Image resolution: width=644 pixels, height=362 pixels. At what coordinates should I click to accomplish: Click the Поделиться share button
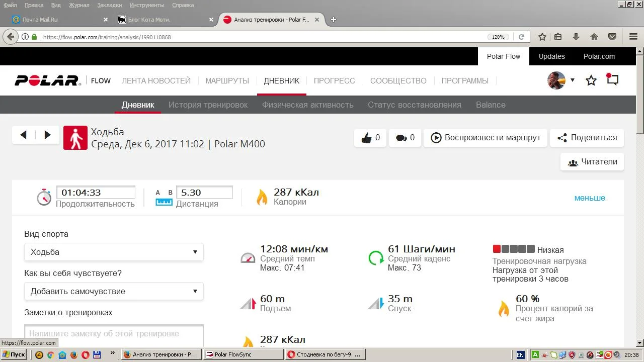587,138
